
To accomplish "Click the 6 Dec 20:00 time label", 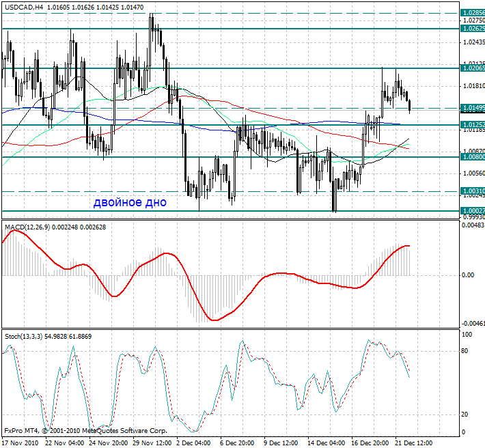I will [237, 443].
